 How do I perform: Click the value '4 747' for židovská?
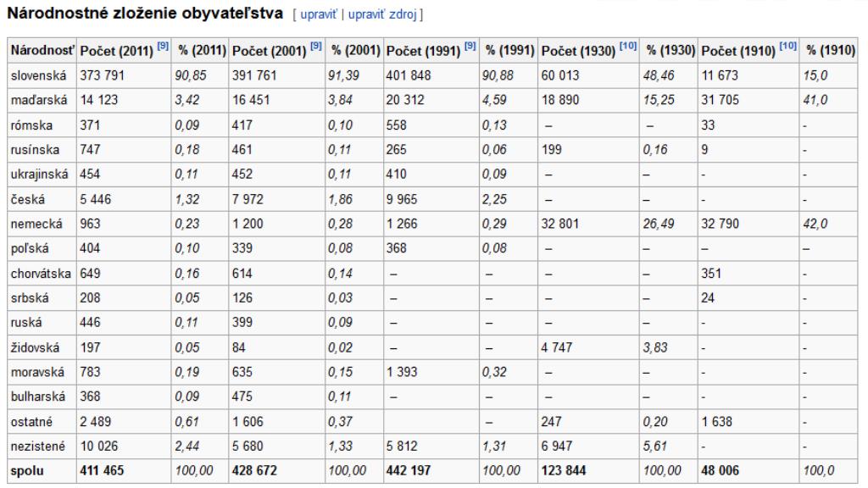pyautogui.click(x=557, y=348)
